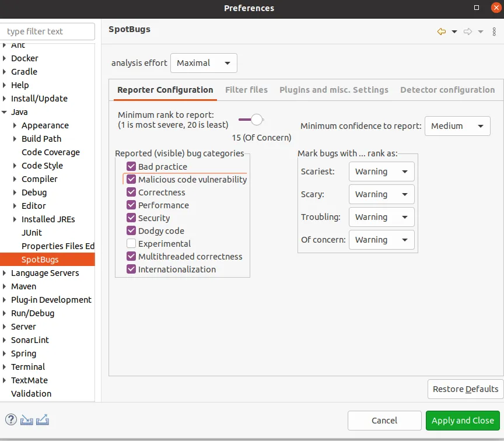Select JUnit preferences page
This screenshot has height=441, width=504.
point(32,233)
